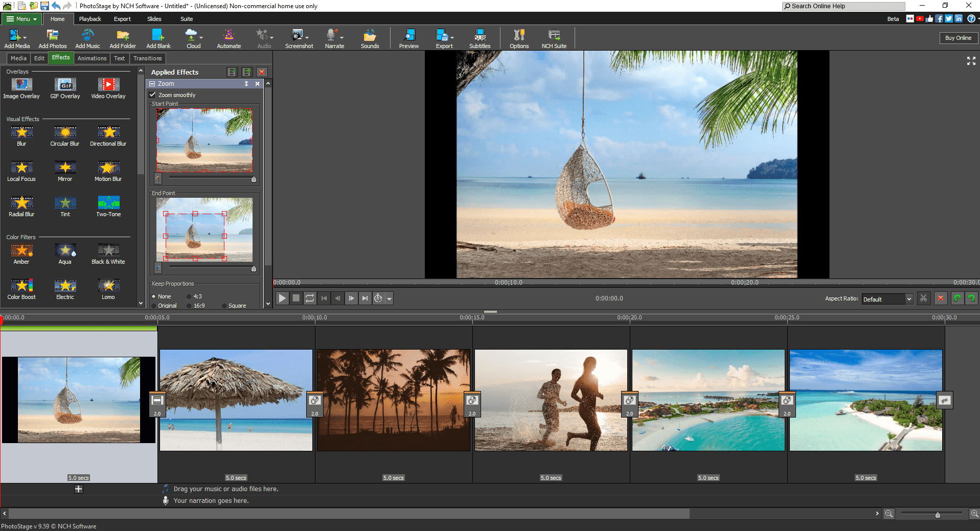Apply the Circular Blur effect
This screenshot has height=531, width=980.
[x=65, y=136]
